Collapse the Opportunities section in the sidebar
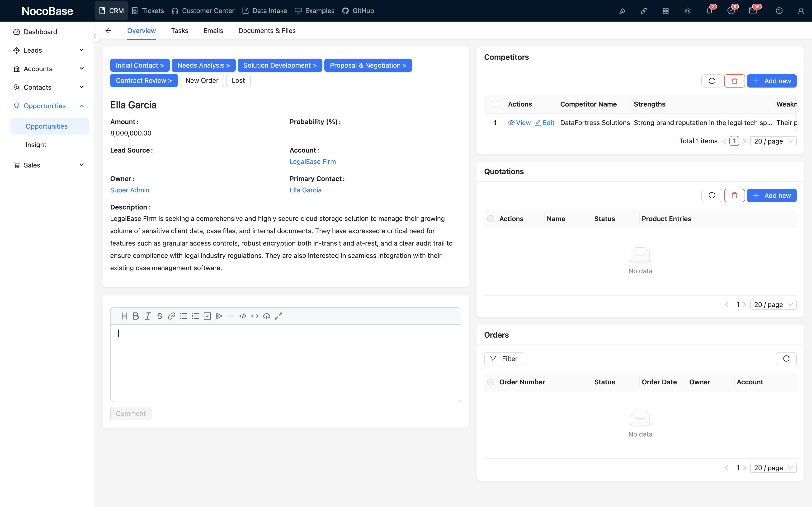 [x=81, y=106]
